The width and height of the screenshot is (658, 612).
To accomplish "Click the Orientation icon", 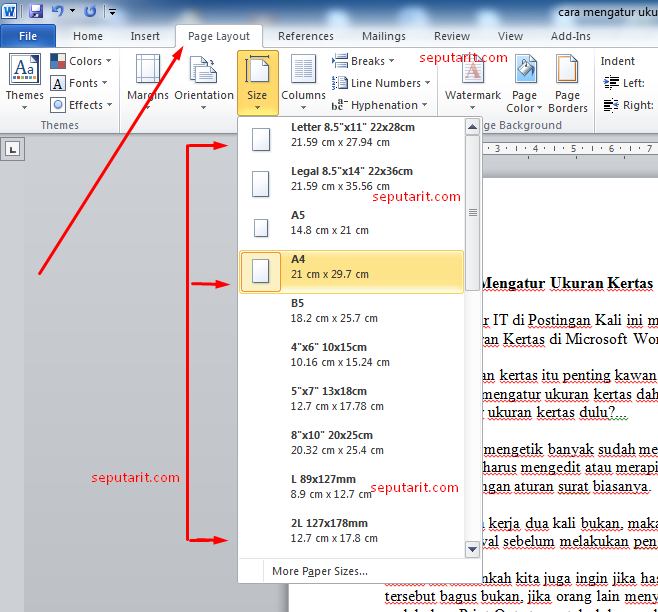I will click(204, 69).
